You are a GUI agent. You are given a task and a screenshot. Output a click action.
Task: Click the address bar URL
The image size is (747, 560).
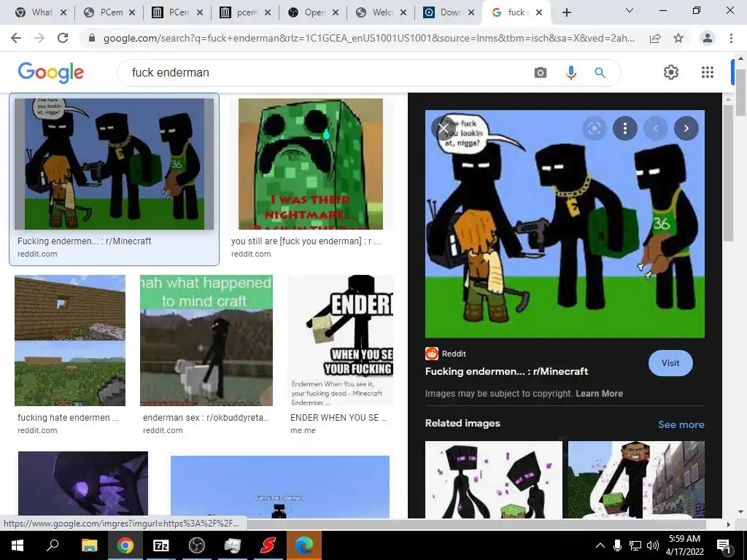[x=368, y=38]
